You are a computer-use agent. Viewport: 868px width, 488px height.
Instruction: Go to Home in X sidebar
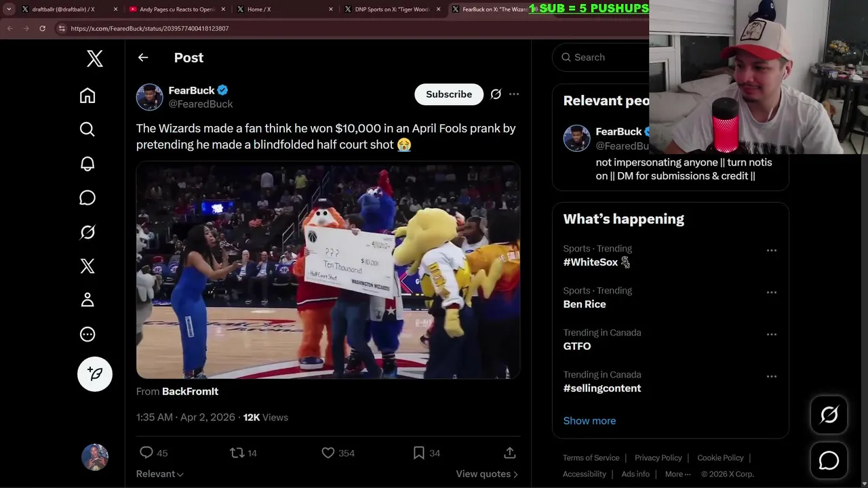pos(87,96)
